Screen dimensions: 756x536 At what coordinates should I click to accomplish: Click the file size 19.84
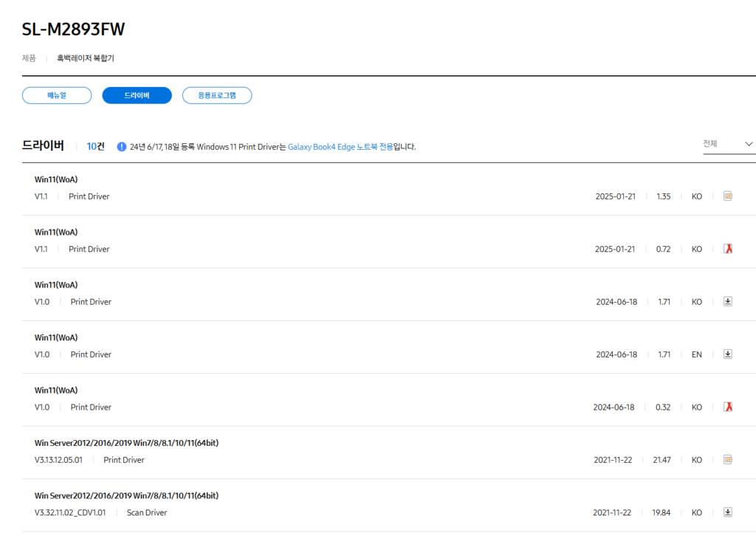click(661, 512)
